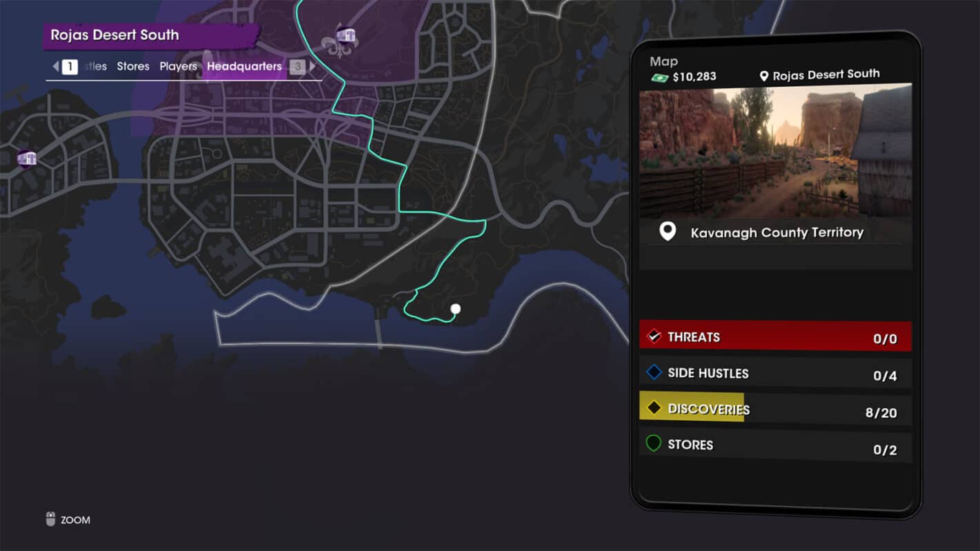
Task: Open the Threats category row
Action: [775, 337]
